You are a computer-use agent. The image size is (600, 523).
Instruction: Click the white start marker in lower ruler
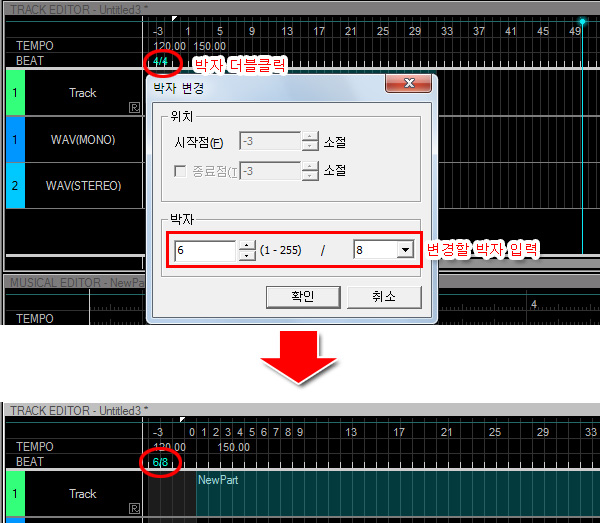click(x=182, y=420)
